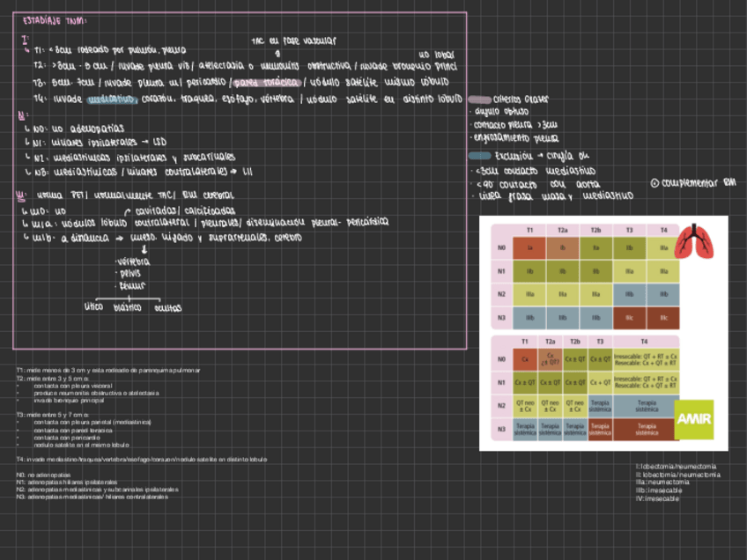Select typed line starting 'T1: mide menos de 3 cm'

[108, 370]
